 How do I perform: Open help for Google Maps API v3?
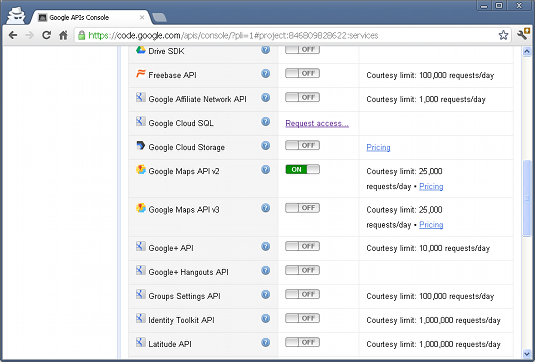265,208
